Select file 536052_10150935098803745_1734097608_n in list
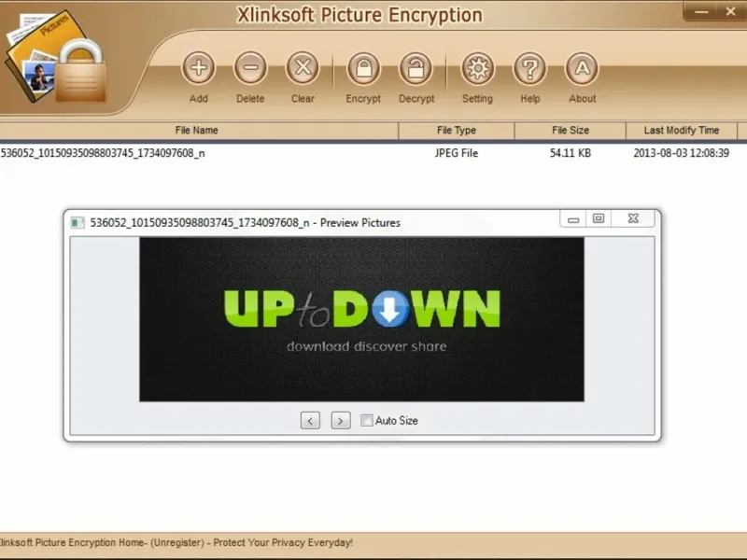Viewport: 747px width, 560px height. (x=103, y=153)
